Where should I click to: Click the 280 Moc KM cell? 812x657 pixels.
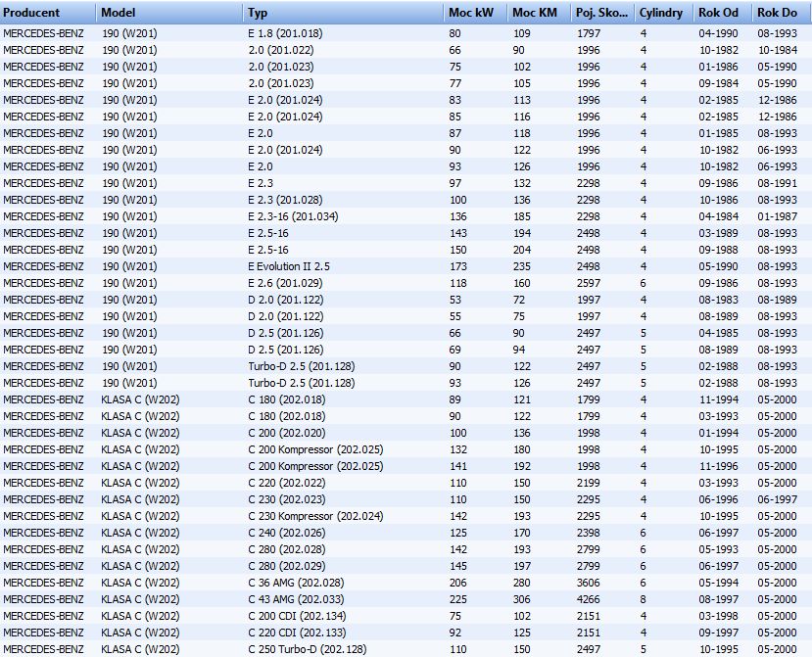[521, 583]
